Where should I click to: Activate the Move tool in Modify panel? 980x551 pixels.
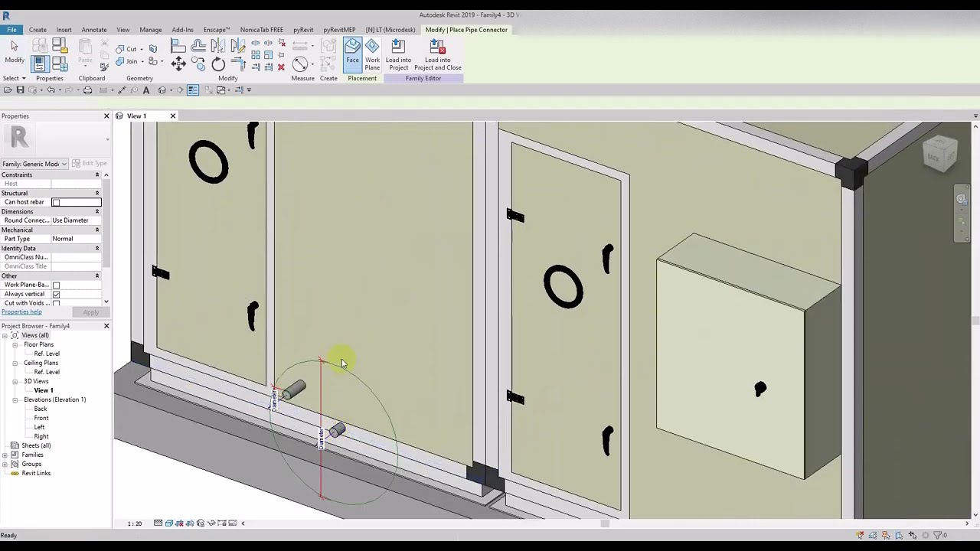pyautogui.click(x=178, y=64)
